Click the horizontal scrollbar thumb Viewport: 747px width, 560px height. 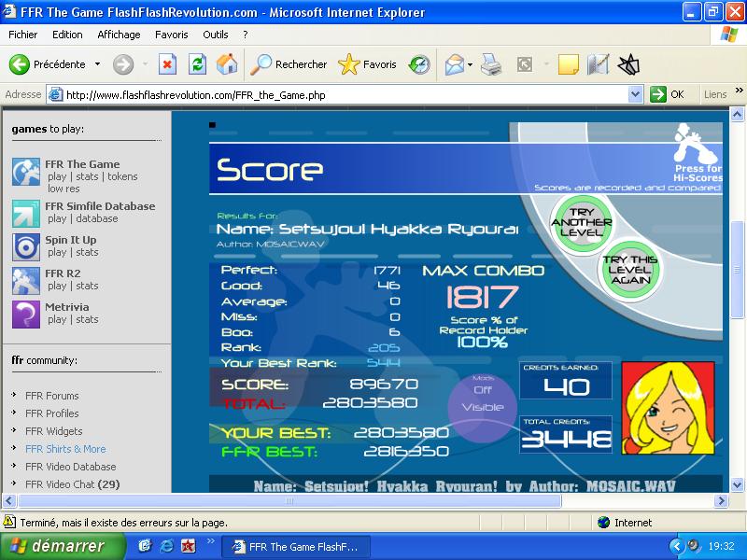pos(289,500)
